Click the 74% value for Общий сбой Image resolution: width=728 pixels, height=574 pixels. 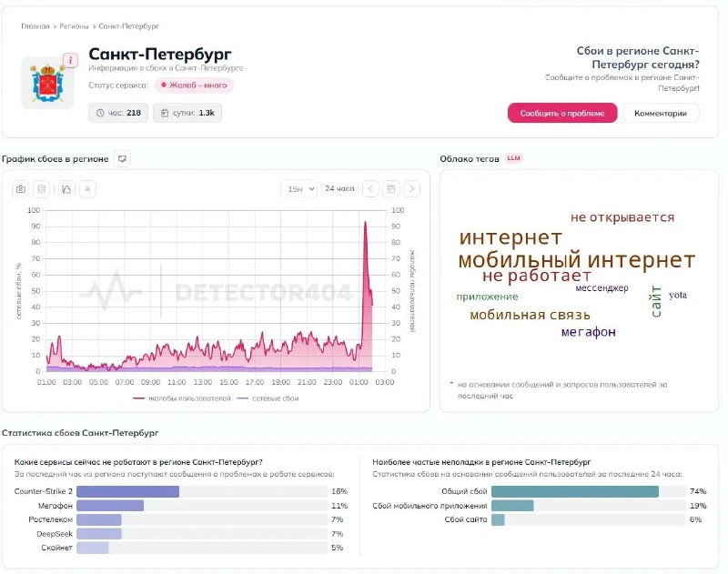[698, 491]
